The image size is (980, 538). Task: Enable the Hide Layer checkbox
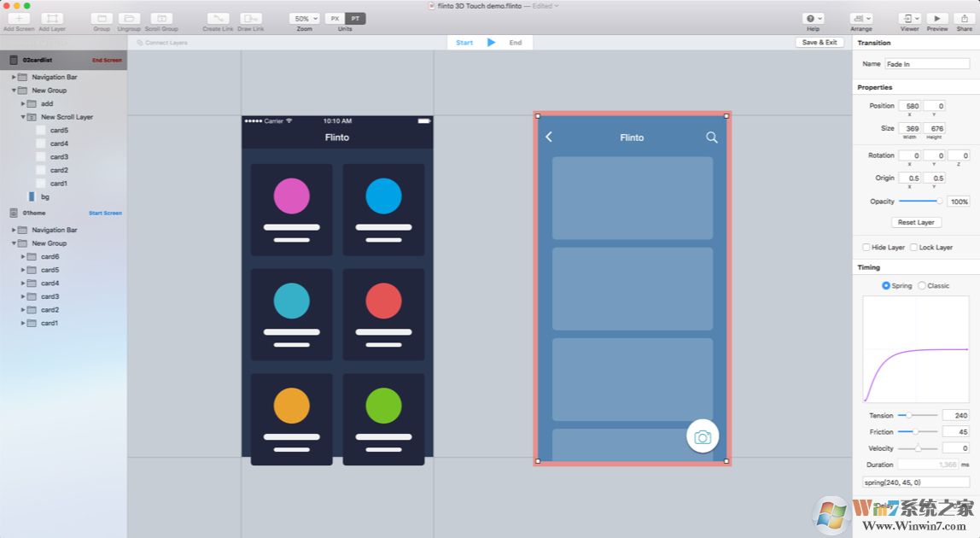click(866, 247)
